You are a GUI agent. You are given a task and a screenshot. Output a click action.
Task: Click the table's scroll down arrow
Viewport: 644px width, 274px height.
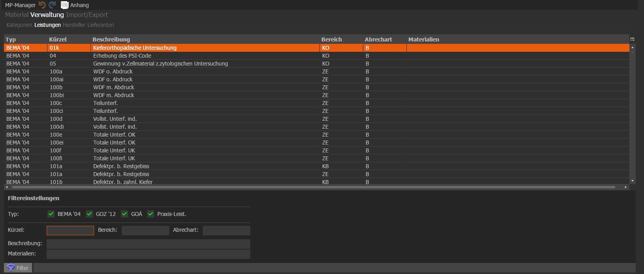pos(633,181)
